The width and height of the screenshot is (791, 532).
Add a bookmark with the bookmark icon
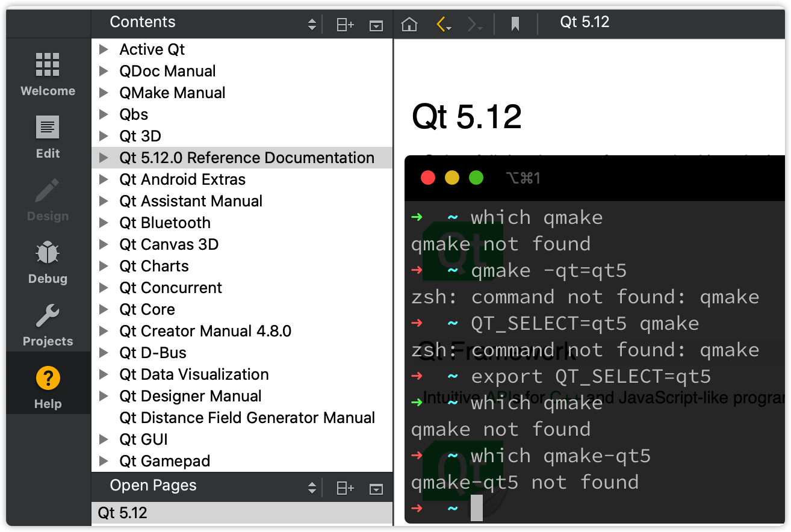pos(515,24)
